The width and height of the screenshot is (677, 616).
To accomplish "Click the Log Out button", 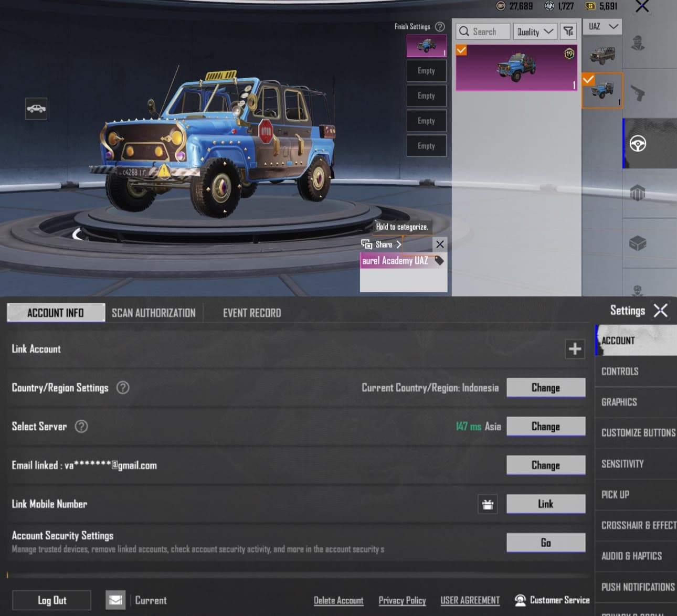I will coord(51,600).
